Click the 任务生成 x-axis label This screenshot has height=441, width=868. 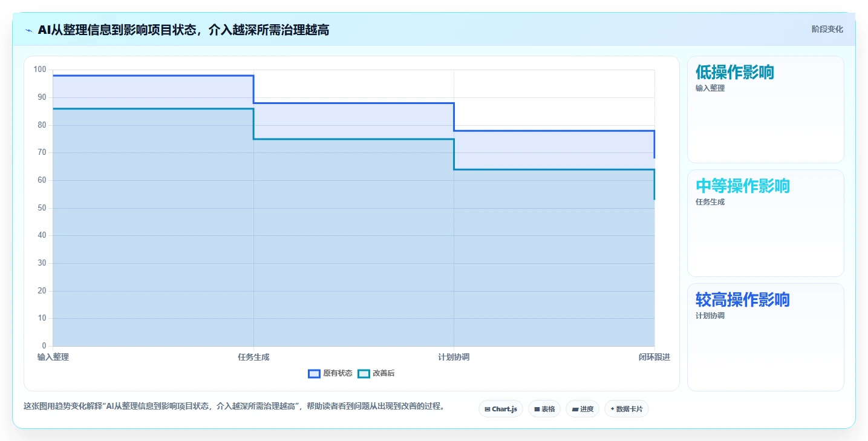253,357
